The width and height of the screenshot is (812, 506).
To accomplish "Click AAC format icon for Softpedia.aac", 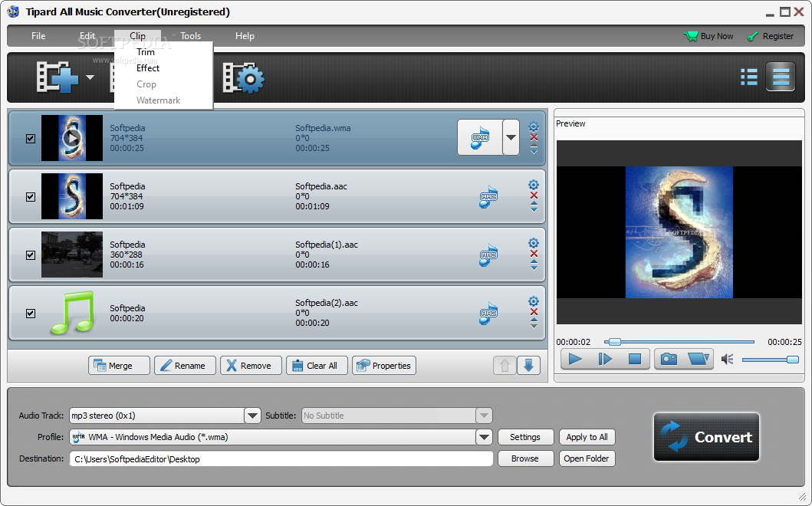I will (x=488, y=197).
